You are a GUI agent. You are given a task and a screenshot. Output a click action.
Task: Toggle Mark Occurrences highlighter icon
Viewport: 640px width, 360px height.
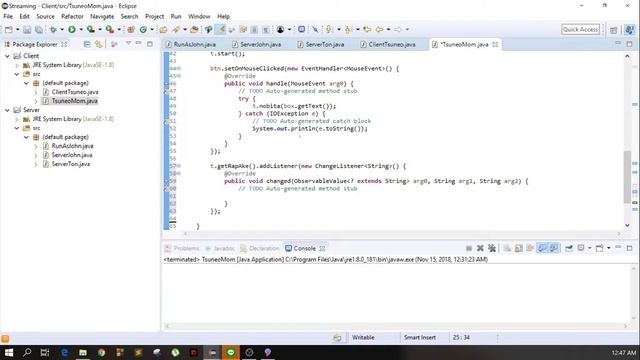pos(220,29)
